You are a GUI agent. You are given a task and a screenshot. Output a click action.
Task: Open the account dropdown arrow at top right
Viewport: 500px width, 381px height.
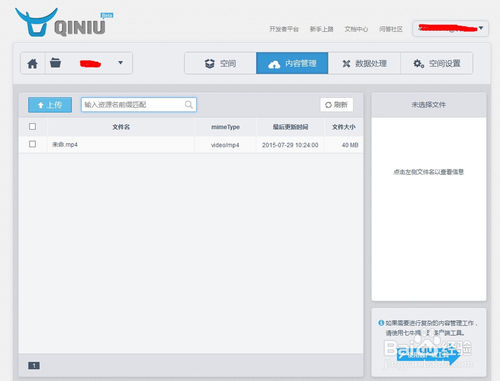coord(481,28)
